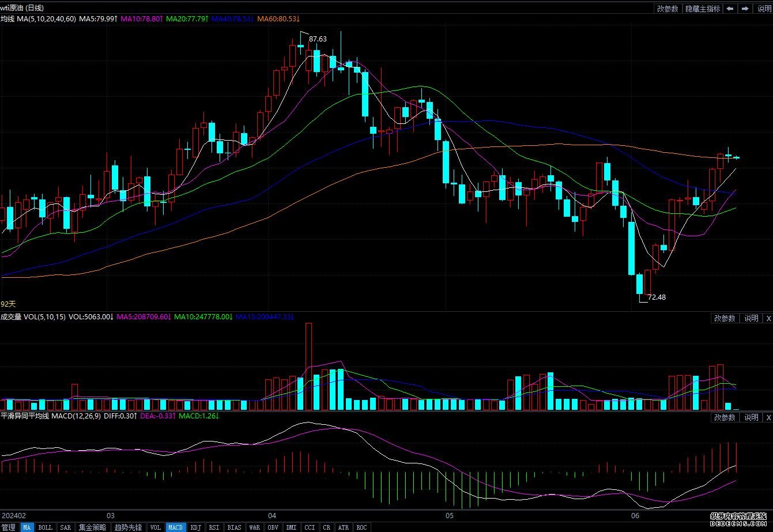Click the right arrow in main chart header

tap(746, 9)
